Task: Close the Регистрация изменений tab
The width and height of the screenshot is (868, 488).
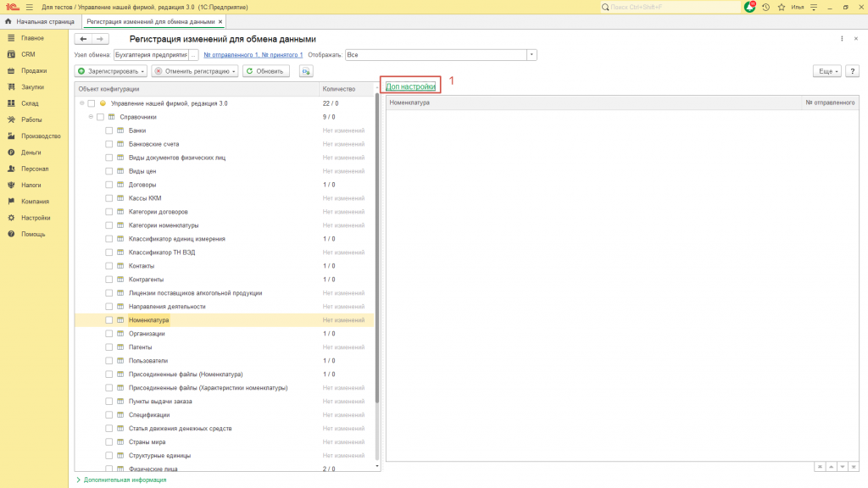Action: 220,21
